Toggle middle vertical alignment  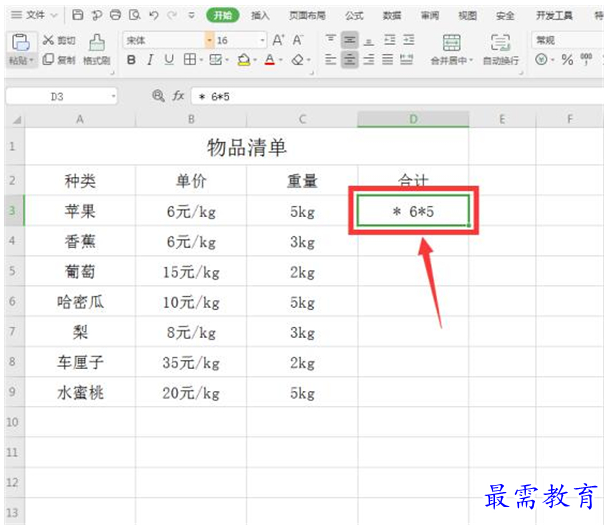click(349, 39)
